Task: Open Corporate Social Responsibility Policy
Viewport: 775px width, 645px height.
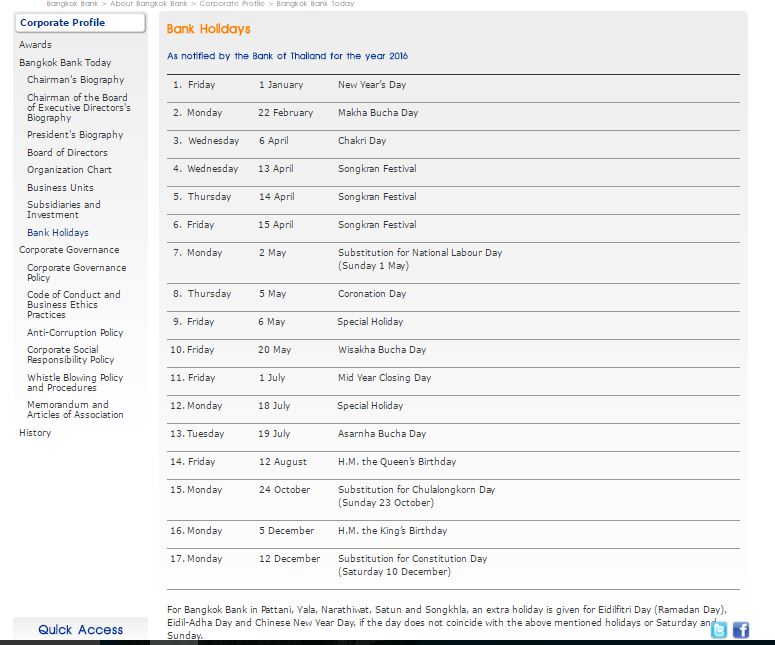Action: [x=71, y=354]
